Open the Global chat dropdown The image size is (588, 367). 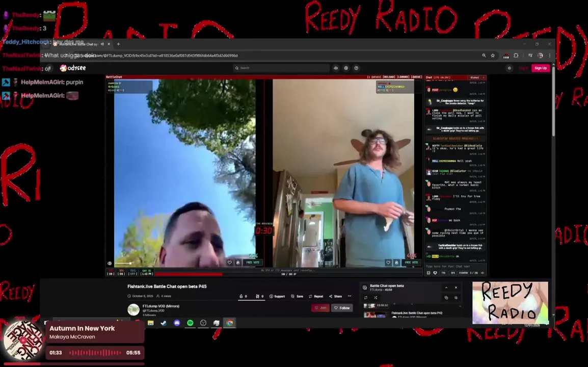(477, 77)
